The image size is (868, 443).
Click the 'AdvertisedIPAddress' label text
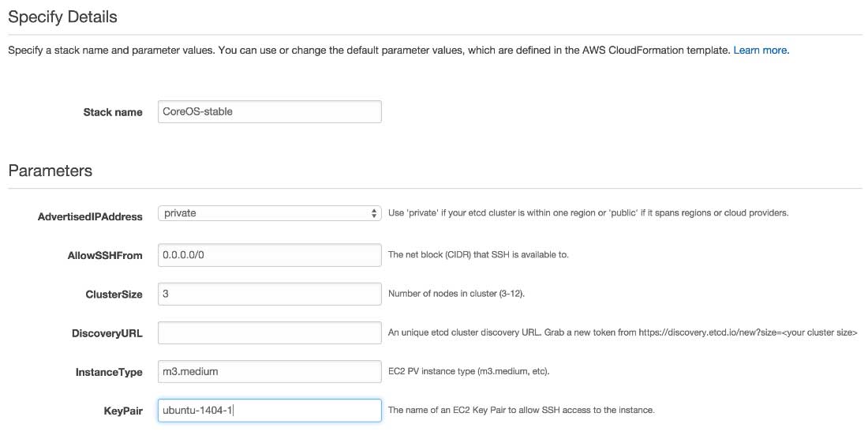(90, 216)
